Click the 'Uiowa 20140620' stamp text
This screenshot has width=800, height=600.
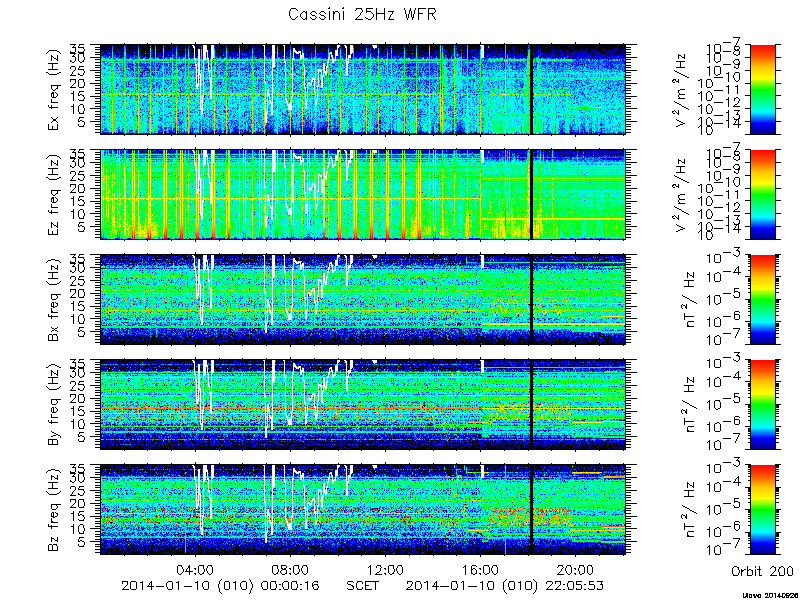pyautogui.click(x=770, y=595)
